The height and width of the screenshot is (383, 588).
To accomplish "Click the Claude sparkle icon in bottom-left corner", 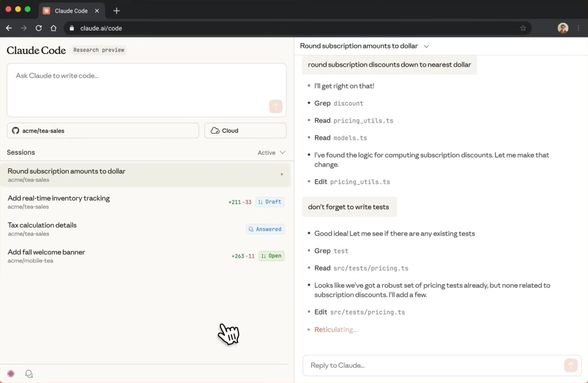I will click(x=11, y=374).
